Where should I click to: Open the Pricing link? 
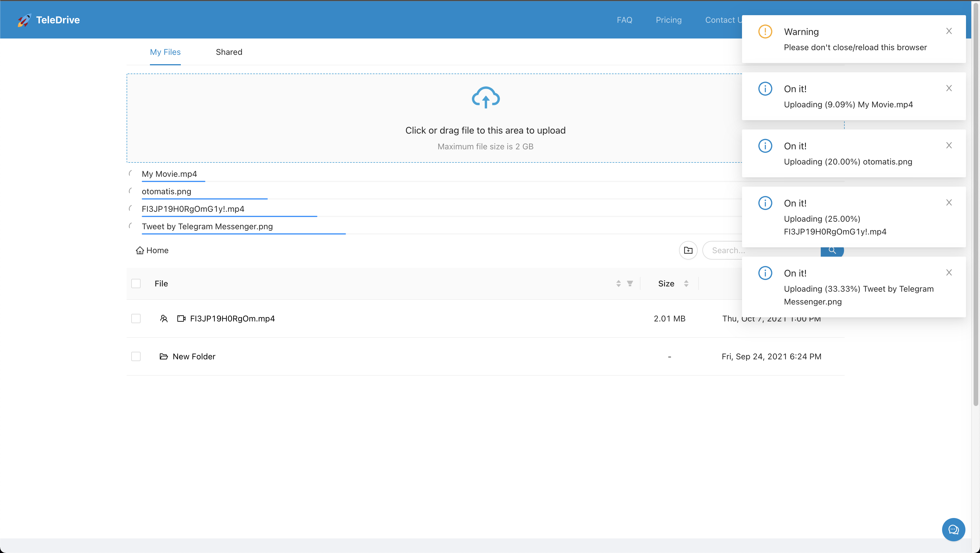tap(668, 20)
